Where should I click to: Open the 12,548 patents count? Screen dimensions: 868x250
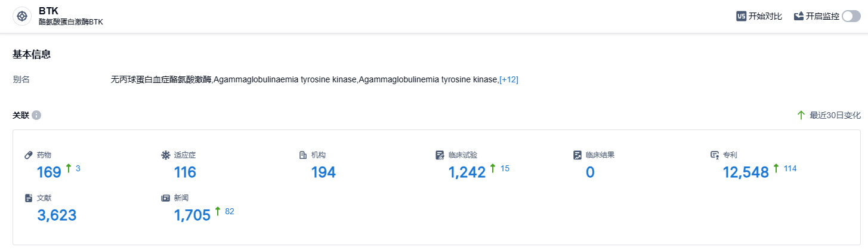pyautogui.click(x=746, y=172)
